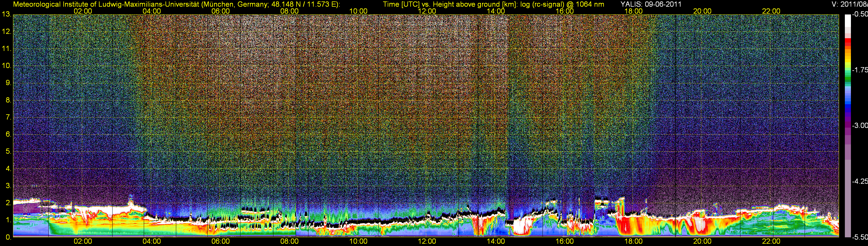Click the '02:00' label on the top time axis

click(83, 11)
